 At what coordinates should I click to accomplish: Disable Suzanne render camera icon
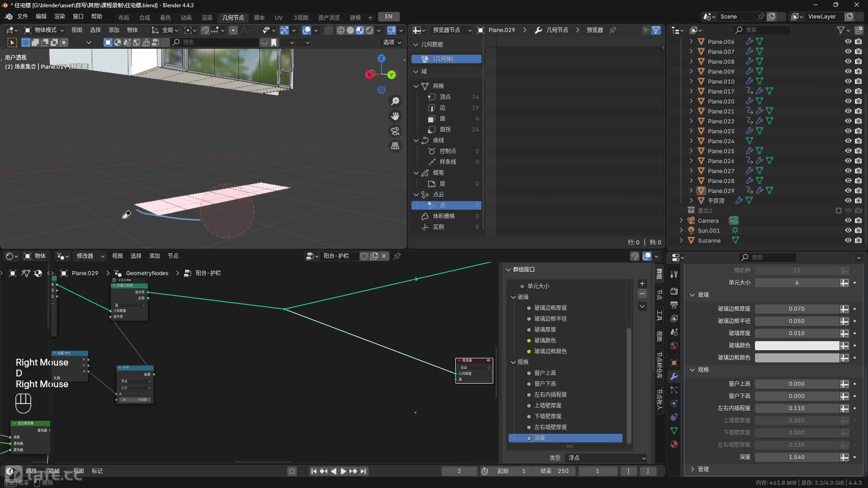(859, 240)
